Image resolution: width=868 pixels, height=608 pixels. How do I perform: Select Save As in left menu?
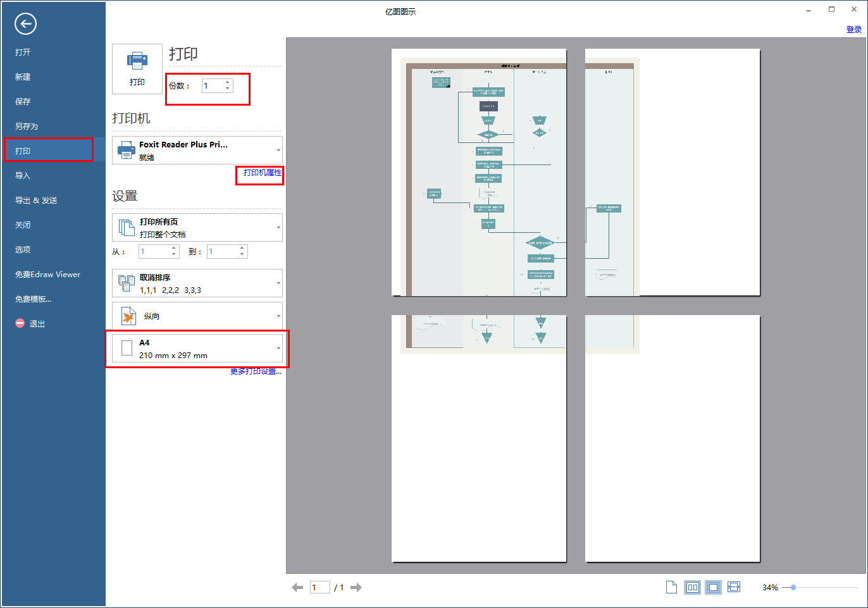click(x=27, y=127)
